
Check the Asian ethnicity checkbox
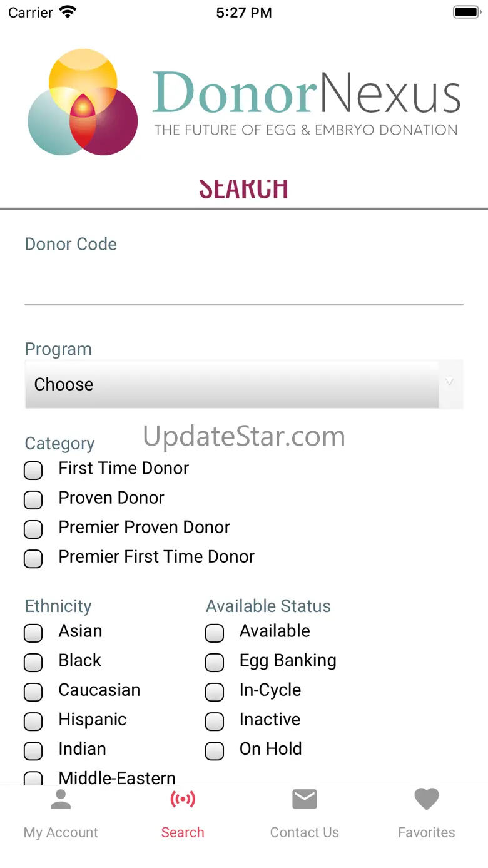(x=33, y=633)
